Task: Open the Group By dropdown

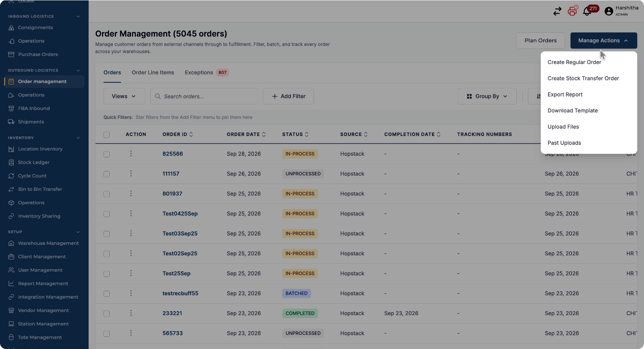Action: click(x=487, y=96)
